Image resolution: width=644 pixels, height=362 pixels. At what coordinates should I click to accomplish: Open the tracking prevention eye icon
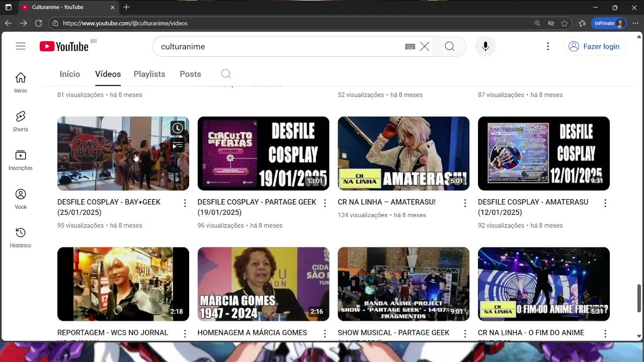551,23
